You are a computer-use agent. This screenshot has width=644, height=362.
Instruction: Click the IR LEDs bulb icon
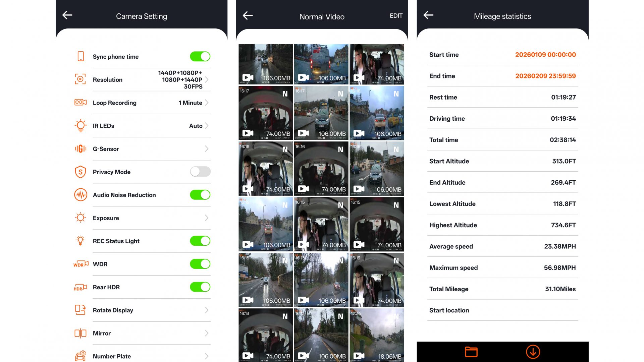(80, 126)
